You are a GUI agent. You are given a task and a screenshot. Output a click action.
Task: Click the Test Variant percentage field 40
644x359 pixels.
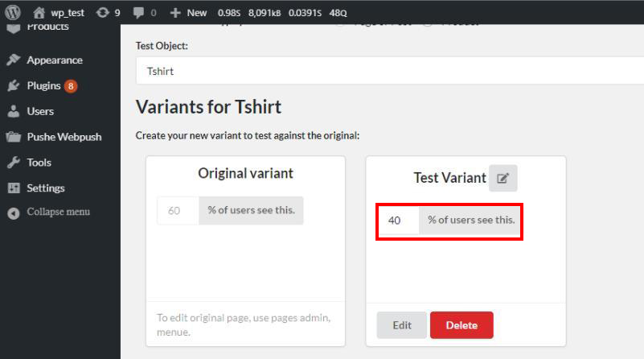[399, 221]
